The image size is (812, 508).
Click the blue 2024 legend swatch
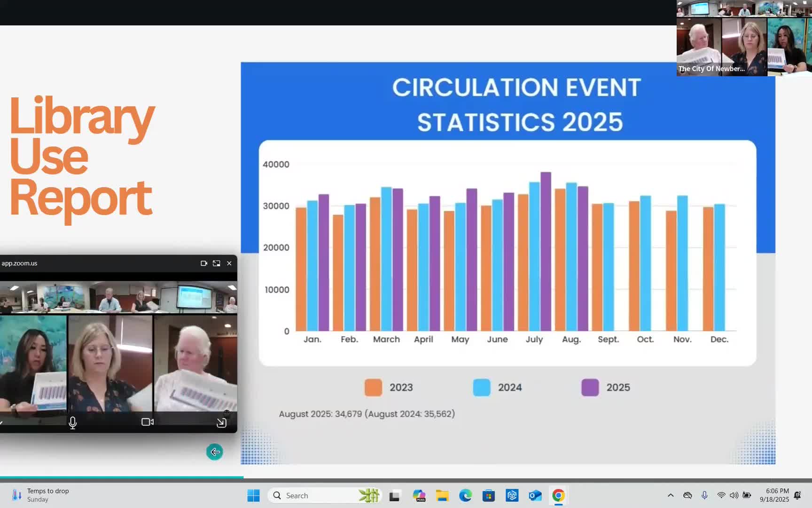coord(482,388)
